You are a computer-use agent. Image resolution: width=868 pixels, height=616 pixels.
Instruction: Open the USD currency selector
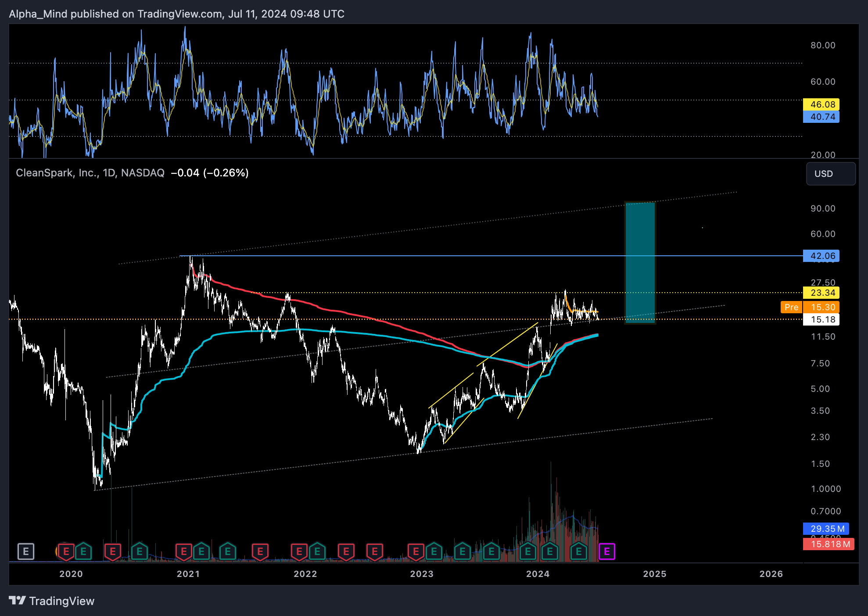(x=831, y=174)
